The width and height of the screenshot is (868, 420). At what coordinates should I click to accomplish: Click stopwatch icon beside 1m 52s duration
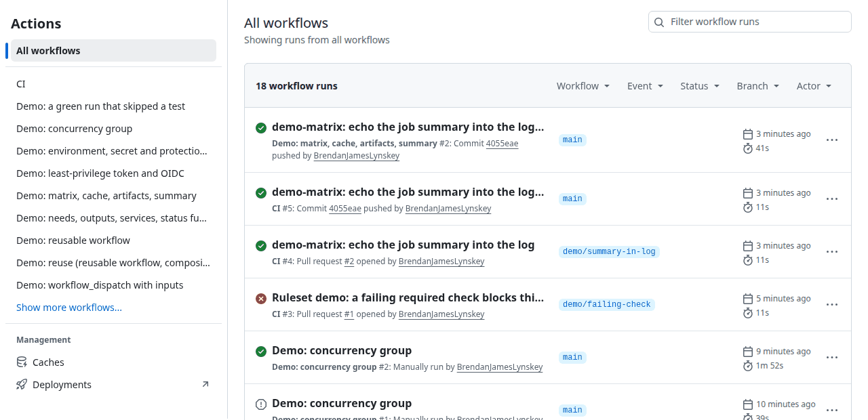[748, 366]
